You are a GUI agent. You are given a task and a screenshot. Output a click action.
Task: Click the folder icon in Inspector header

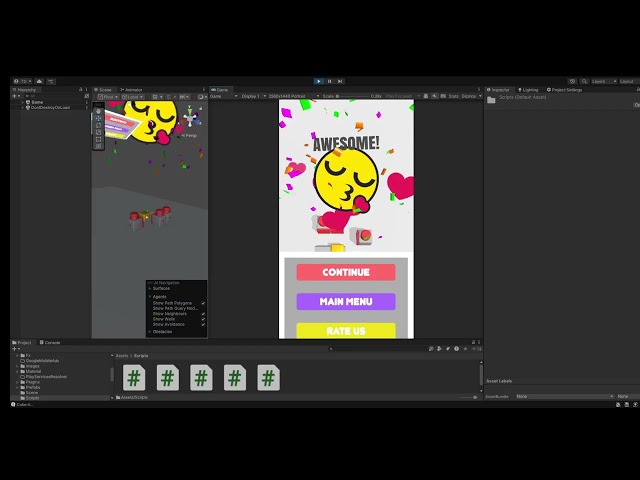[x=491, y=100]
